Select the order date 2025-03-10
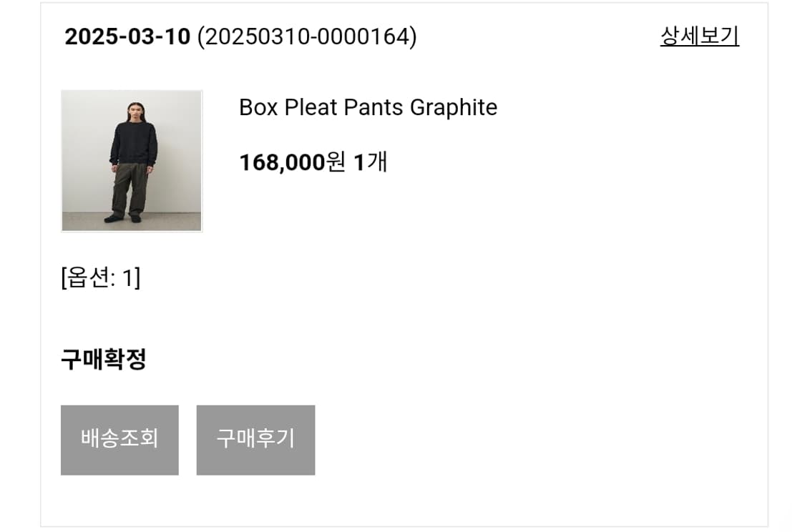The image size is (805, 532). (x=127, y=36)
